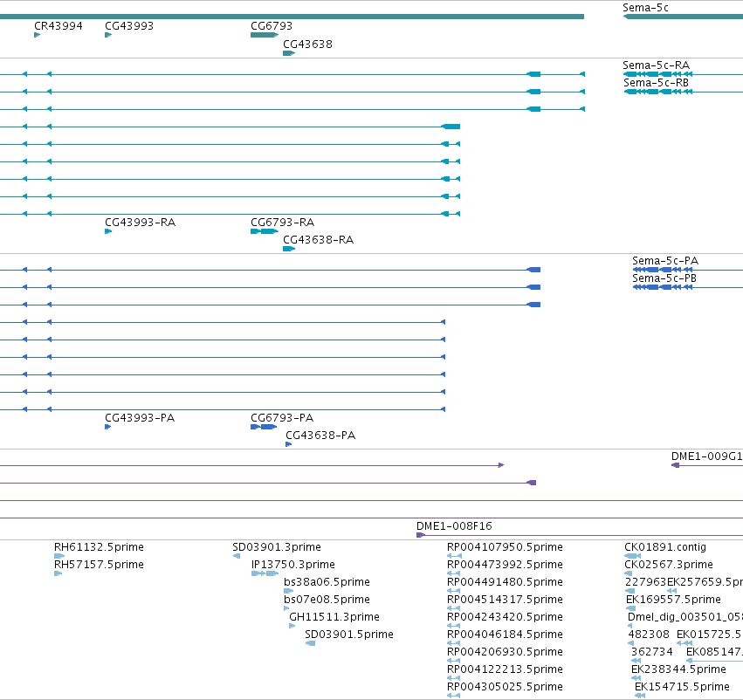
Task: Select the EK015725 EST label
Action: 709,635
